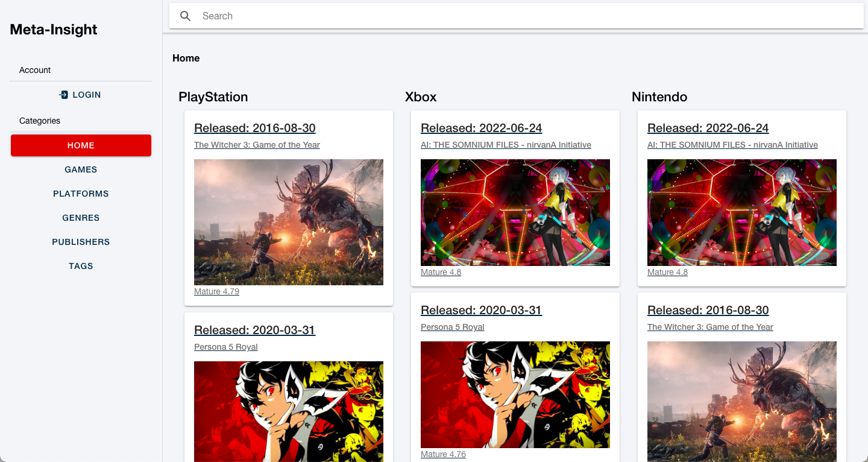
Task: Click the PlayStation column heading
Action: click(213, 97)
